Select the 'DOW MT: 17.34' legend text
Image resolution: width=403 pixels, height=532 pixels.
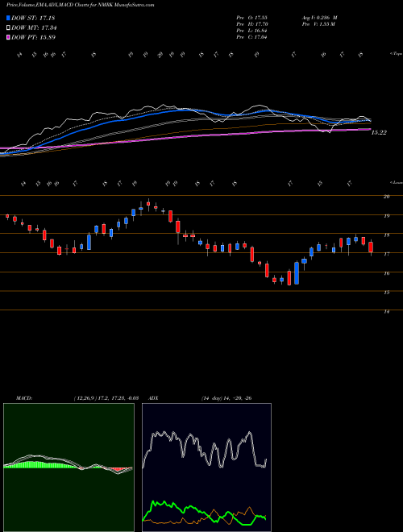point(35,28)
